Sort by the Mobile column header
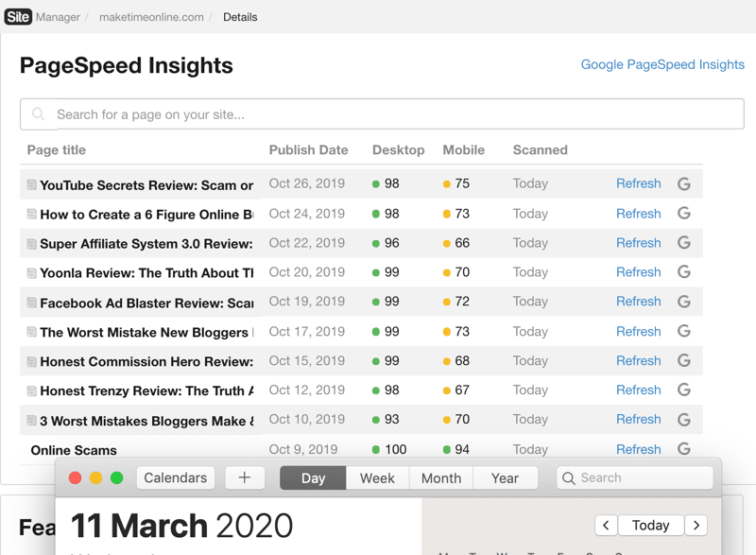Image resolution: width=756 pixels, height=555 pixels. coord(463,150)
